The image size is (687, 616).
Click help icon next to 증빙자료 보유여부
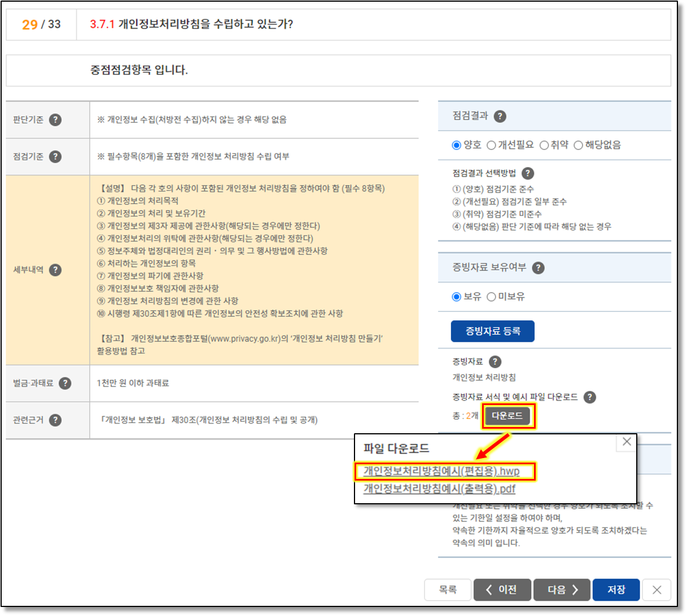tap(539, 267)
